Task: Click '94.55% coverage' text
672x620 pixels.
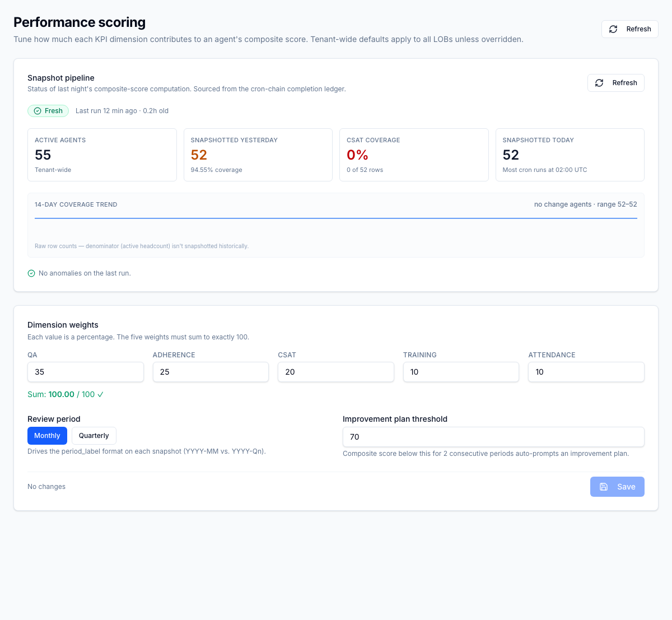Action: click(217, 170)
